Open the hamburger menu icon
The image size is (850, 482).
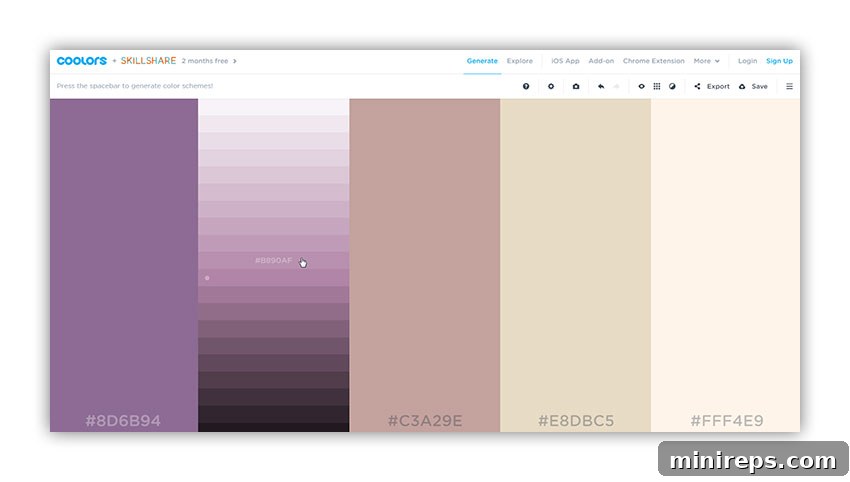(789, 86)
